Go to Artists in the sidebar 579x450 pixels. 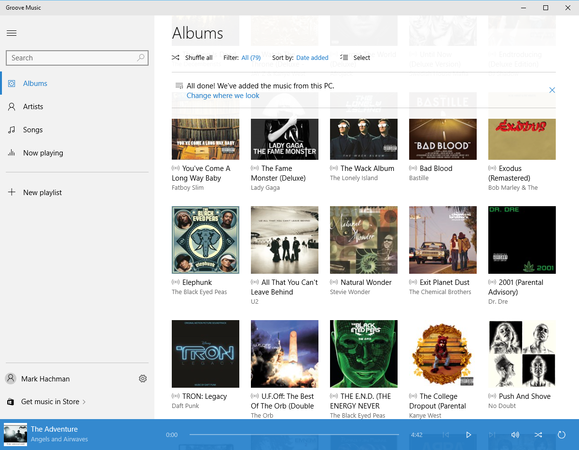[x=77, y=107]
